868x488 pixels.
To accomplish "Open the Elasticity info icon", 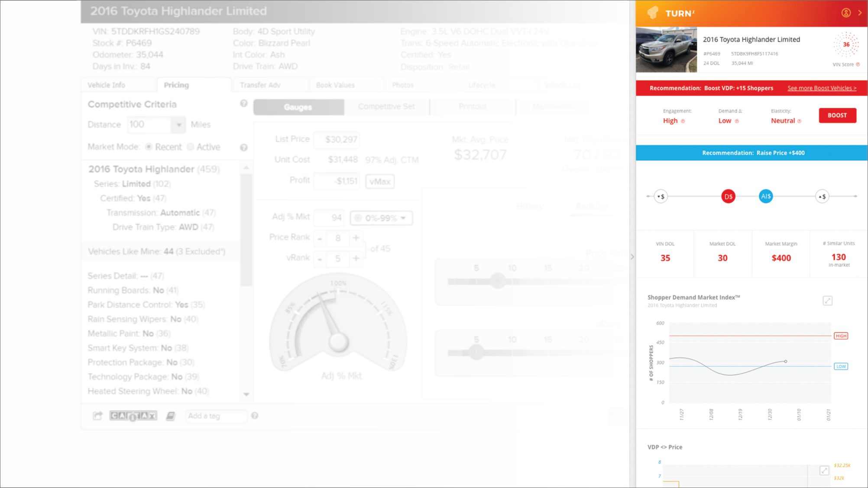I will 799,121.
